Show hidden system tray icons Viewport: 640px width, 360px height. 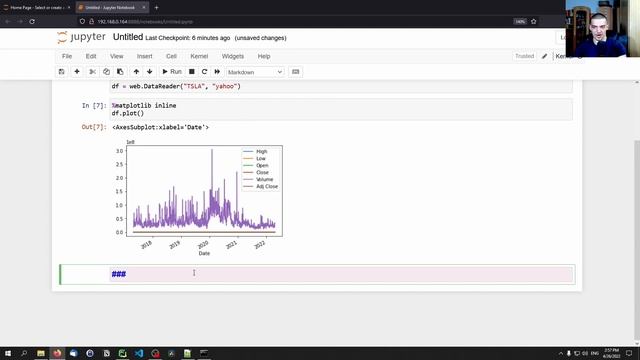coord(560,353)
